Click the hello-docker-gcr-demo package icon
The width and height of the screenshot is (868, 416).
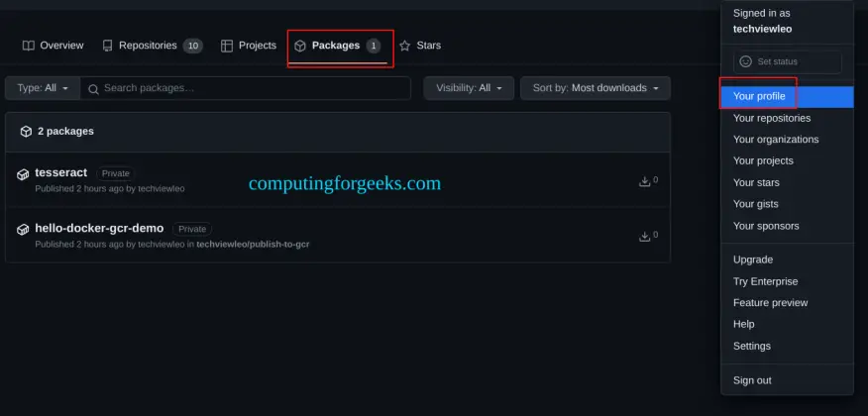(x=23, y=230)
